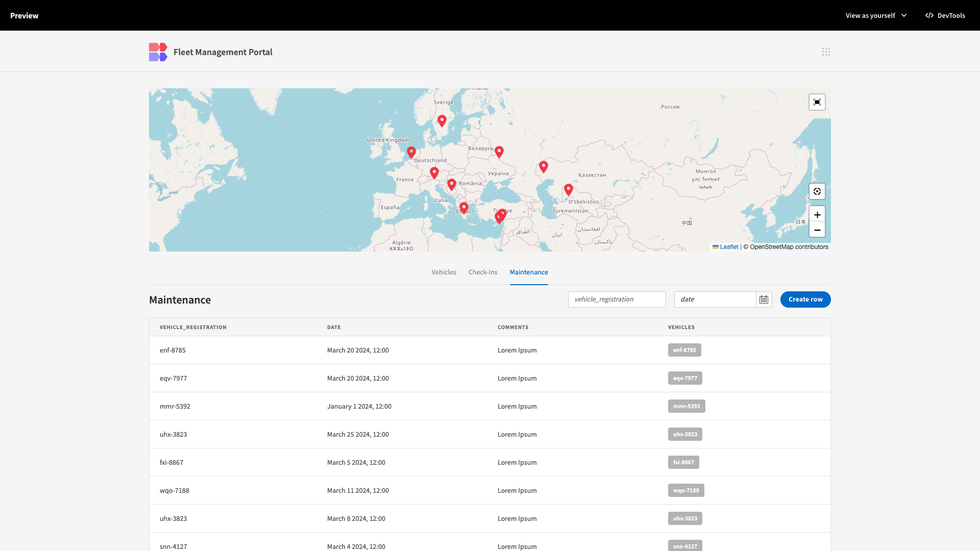Open the date picker calendar icon

(x=764, y=299)
